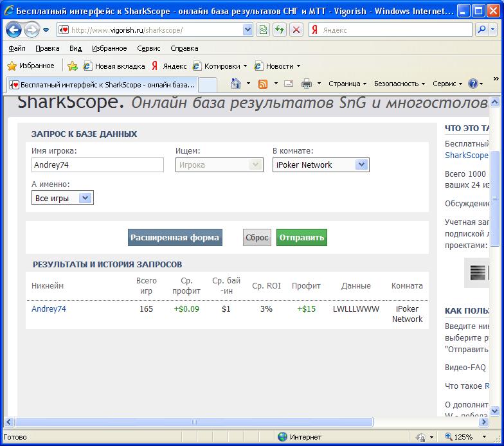This screenshot has height=446, width=504.
Task: Expand the command bar overflow chevron
Action: pyautogui.click(x=496, y=78)
